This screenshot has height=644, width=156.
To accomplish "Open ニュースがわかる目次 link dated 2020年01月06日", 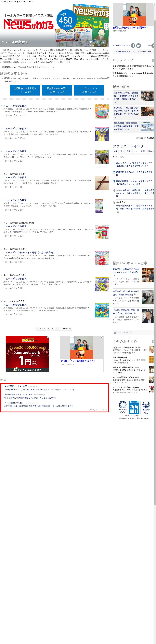I will click(x=15, y=129).
